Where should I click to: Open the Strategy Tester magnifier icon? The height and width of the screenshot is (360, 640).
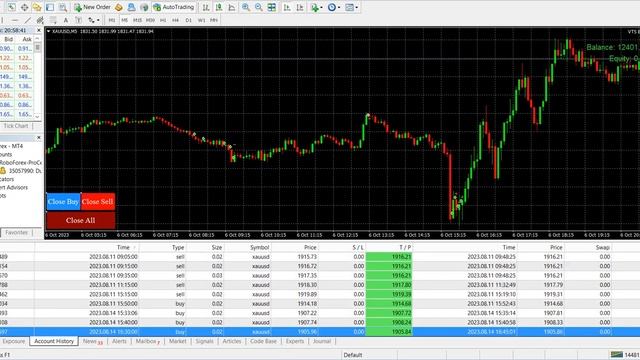pos(62,7)
